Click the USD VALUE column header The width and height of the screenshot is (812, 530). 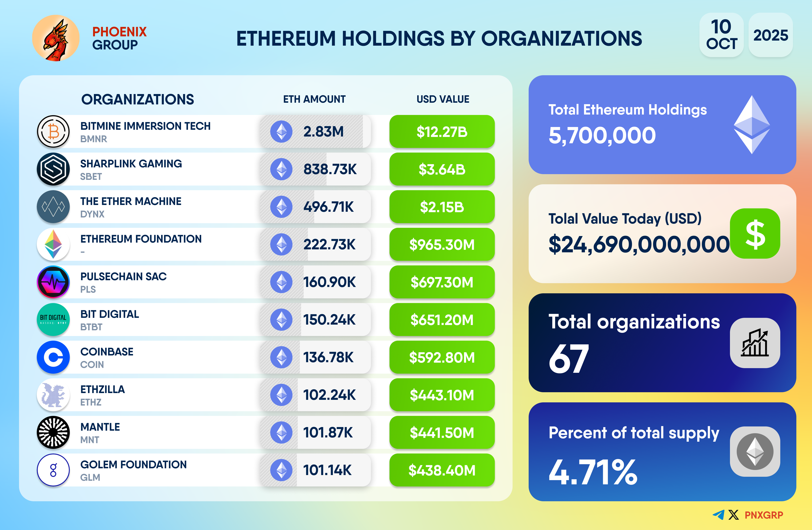click(443, 99)
